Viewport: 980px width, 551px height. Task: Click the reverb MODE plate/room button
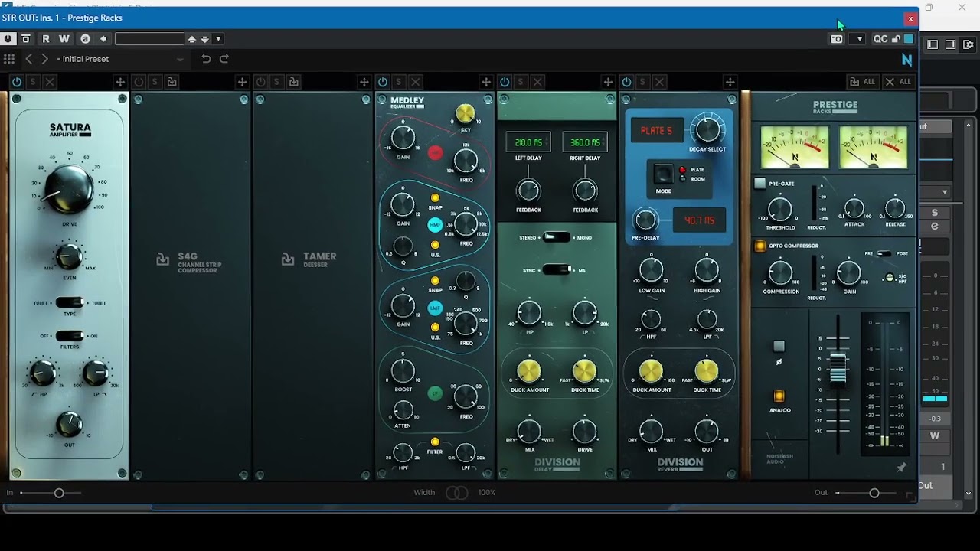663,174
